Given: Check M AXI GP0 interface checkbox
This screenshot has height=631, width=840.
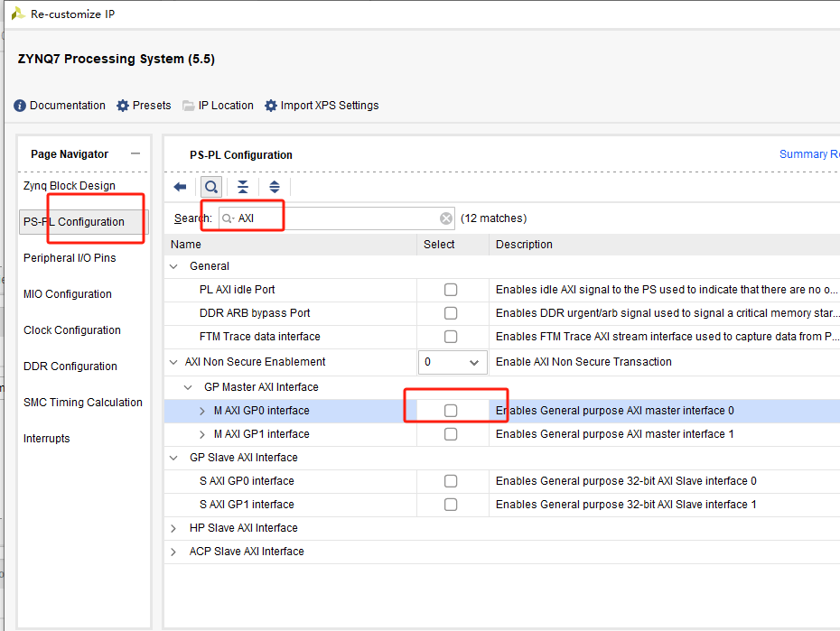Looking at the screenshot, I should [x=451, y=411].
